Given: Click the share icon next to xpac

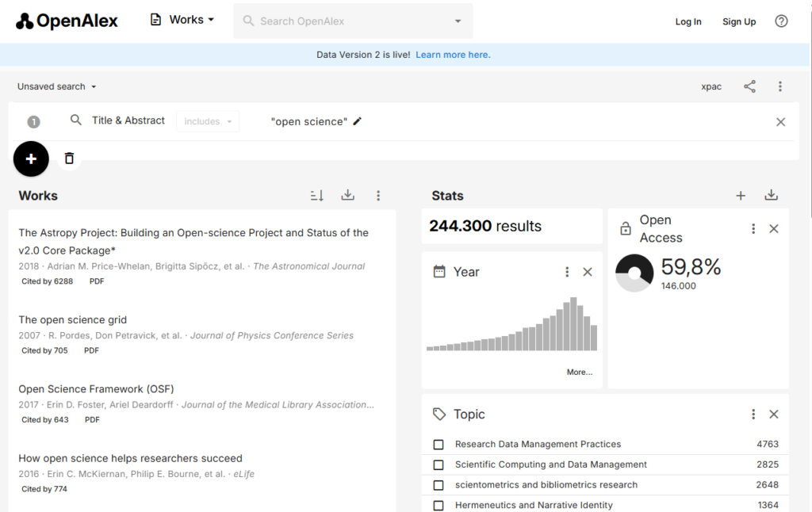Looking at the screenshot, I should click(x=749, y=86).
